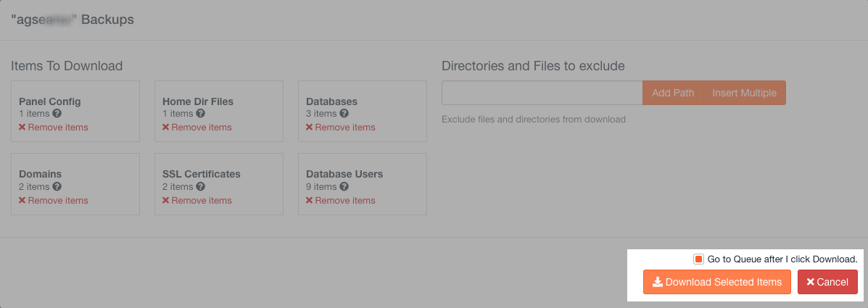Click the 'Items To Download' heading
Viewport: 868px width, 308px height.
pos(67,67)
